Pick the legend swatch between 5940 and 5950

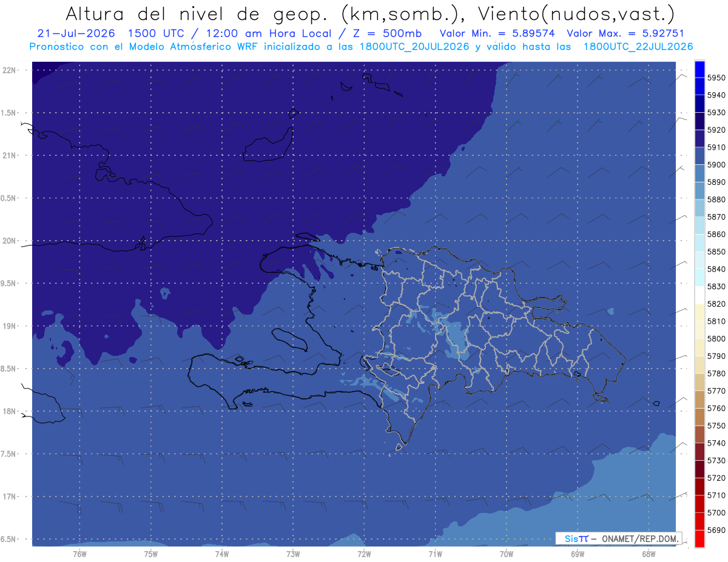[x=699, y=86]
